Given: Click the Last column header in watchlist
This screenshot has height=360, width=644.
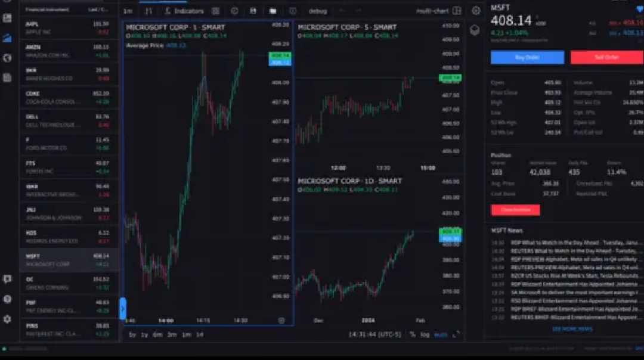Looking at the screenshot, I should [x=98, y=10].
